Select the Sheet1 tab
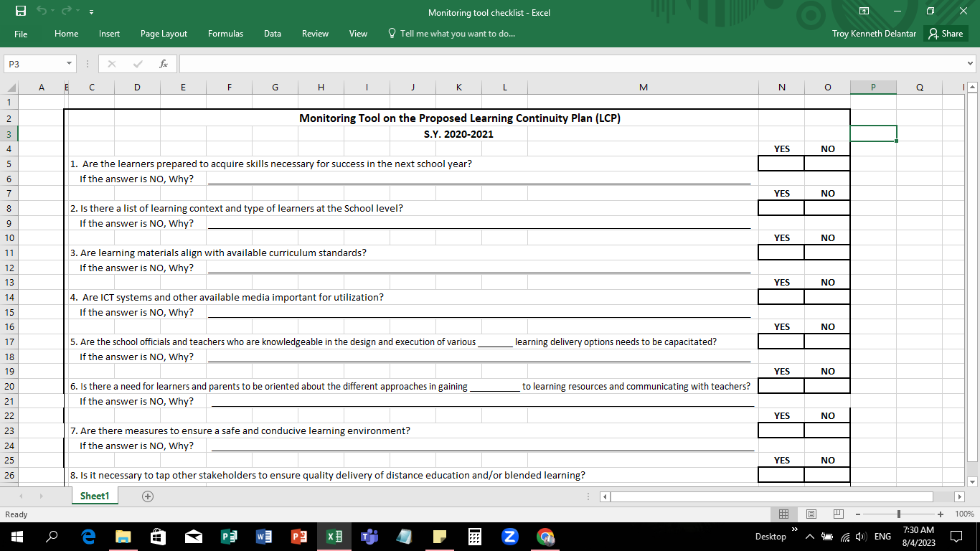The image size is (980, 551). coord(94,496)
